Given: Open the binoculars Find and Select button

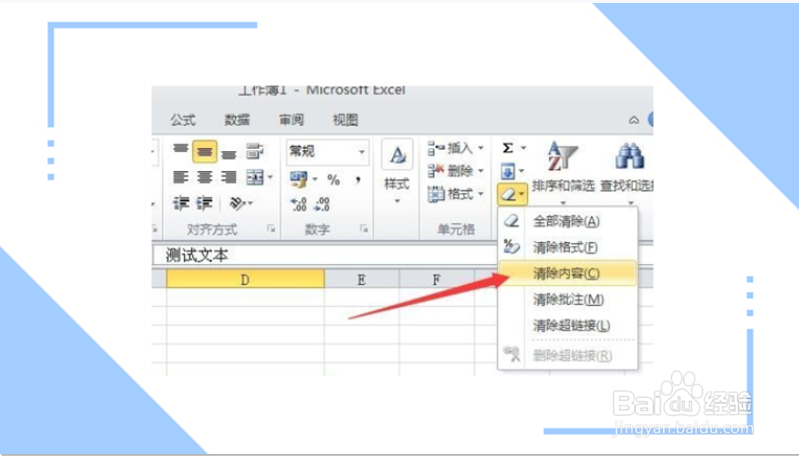Looking at the screenshot, I should pyautogui.click(x=628, y=172).
